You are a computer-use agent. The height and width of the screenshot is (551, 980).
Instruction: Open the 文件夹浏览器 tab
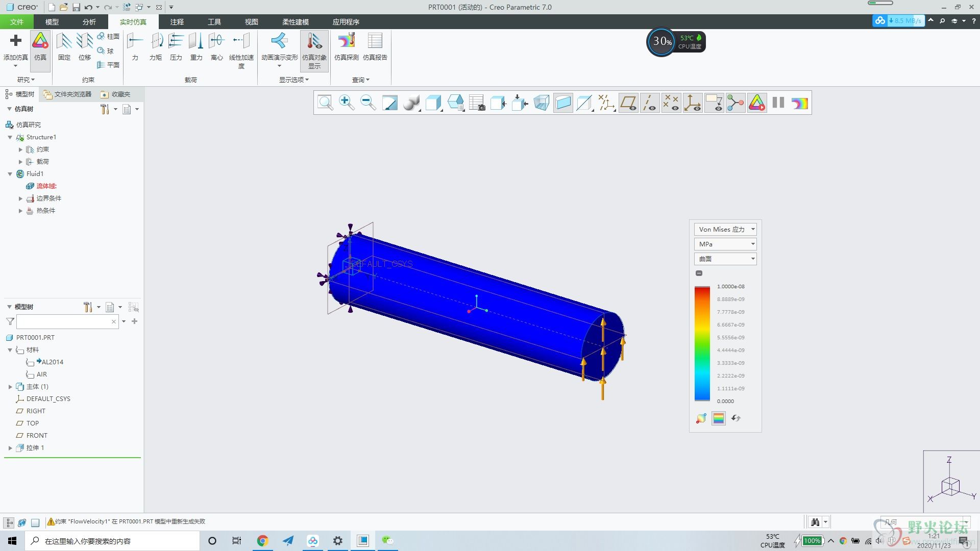tap(67, 94)
